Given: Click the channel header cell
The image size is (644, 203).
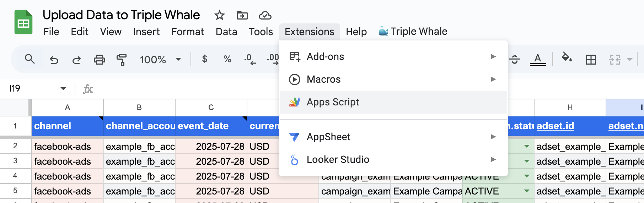Looking at the screenshot, I should point(68,126).
